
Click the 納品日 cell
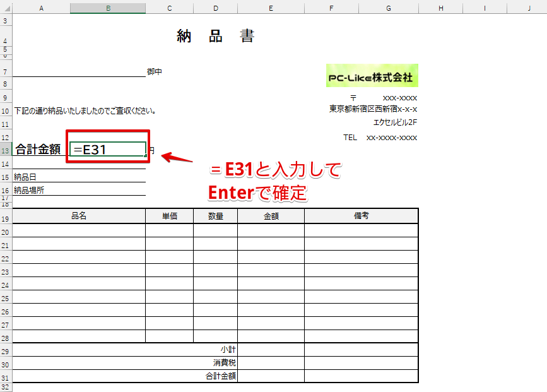click(25, 177)
